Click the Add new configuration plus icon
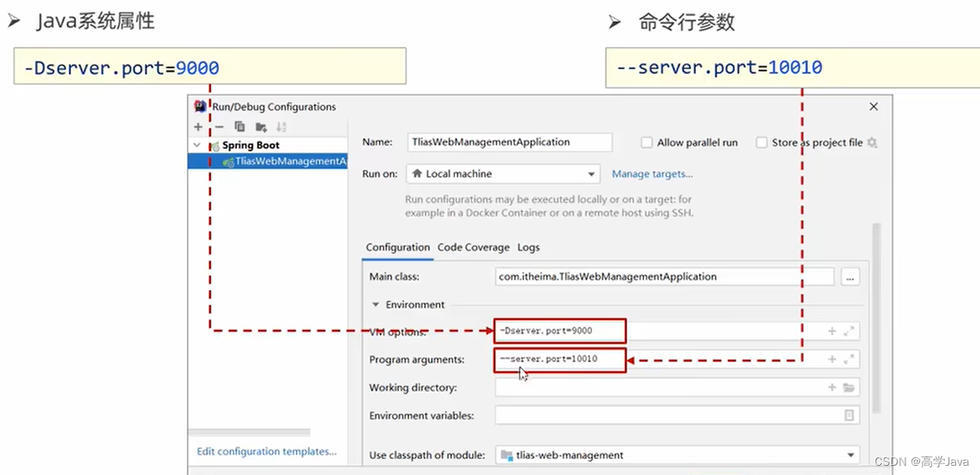The height and width of the screenshot is (475, 980). click(x=198, y=127)
